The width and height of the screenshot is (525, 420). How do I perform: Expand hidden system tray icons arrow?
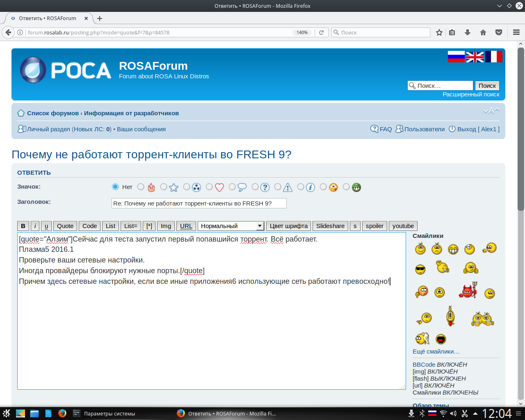pos(475,413)
